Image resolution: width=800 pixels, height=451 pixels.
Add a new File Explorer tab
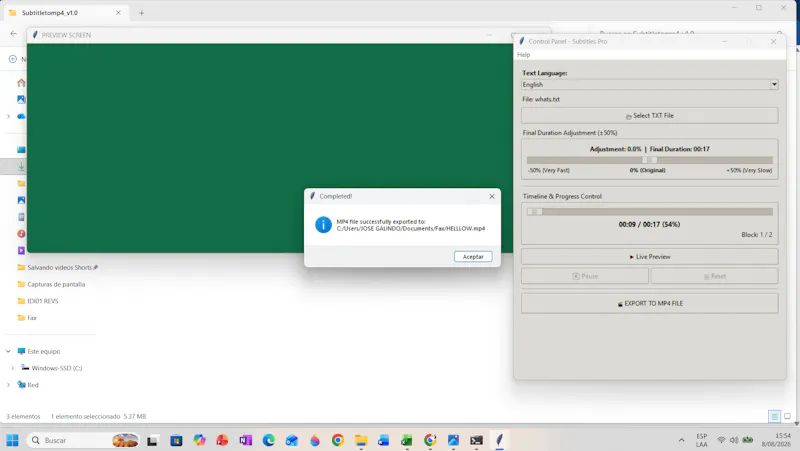coord(141,13)
